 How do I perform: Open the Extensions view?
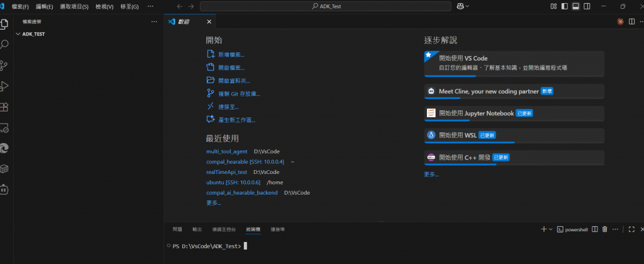coord(4,107)
